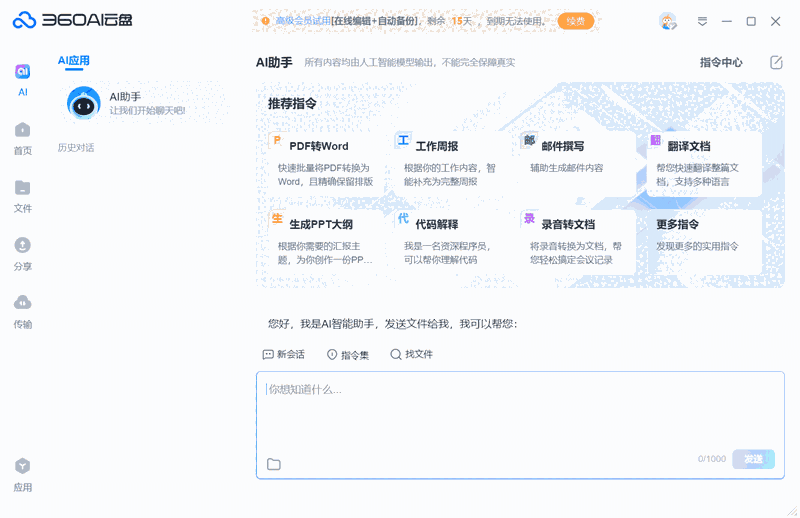Select the AI应用 tab

pos(73,61)
